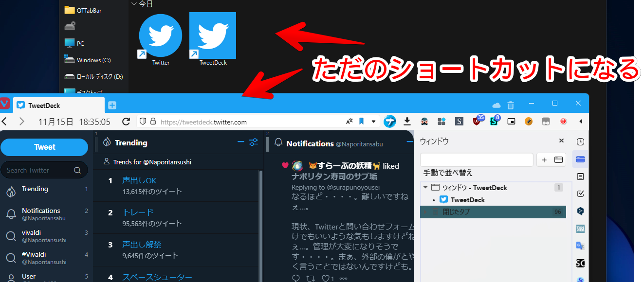Open the 手動で並べ替え sort option

(x=448, y=173)
